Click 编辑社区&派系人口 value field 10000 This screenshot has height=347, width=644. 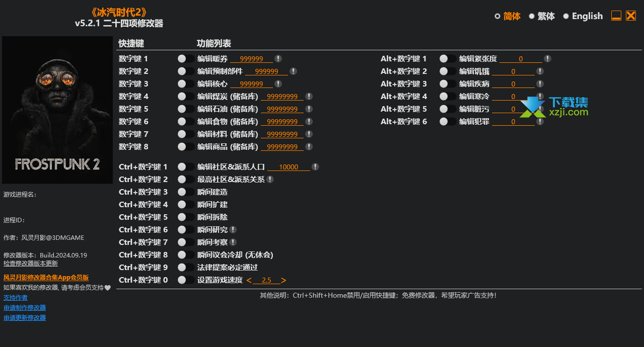(x=289, y=167)
